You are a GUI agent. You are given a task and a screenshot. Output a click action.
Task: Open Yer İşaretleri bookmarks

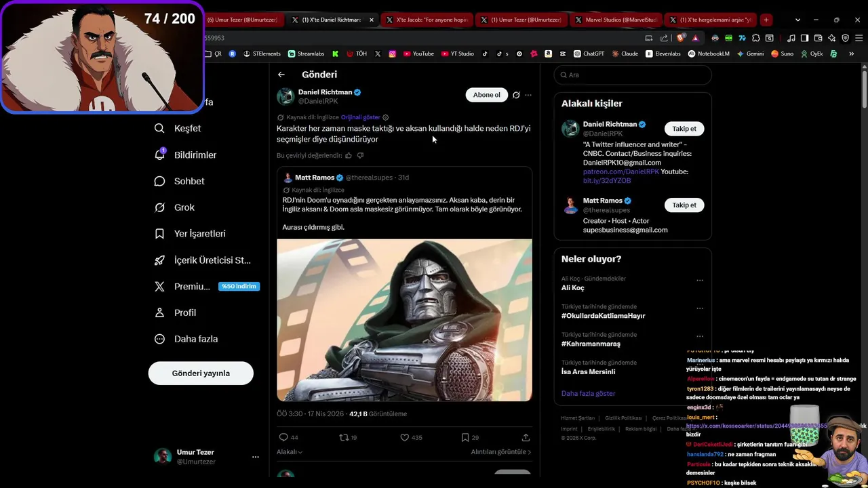[191, 233]
